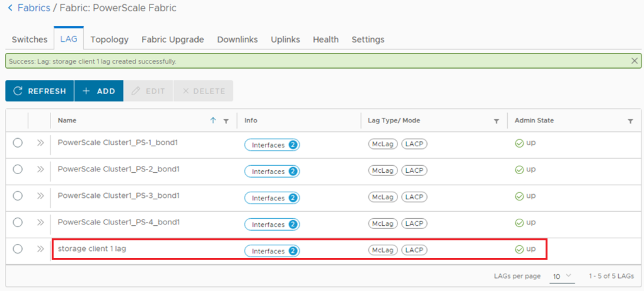This screenshot has height=291, width=644.
Task: Open the Topology tab
Action: (x=109, y=39)
